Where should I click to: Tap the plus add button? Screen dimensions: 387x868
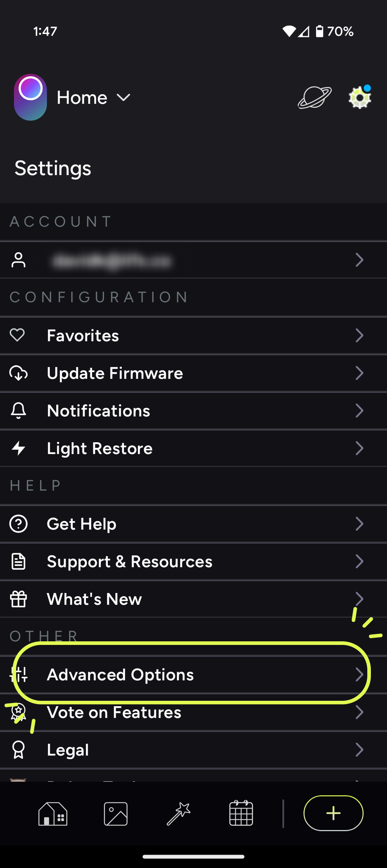(x=333, y=813)
